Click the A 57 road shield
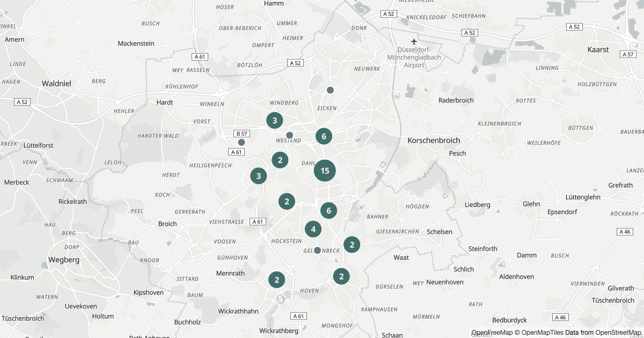 [x=628, y=54]
